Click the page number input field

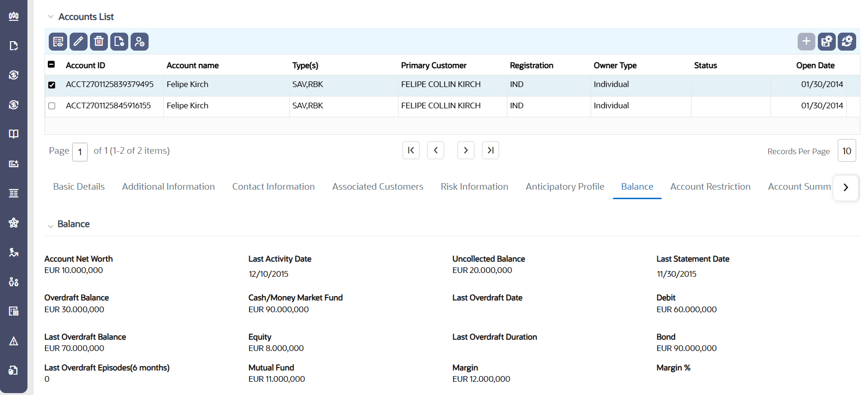pos(80,152)
